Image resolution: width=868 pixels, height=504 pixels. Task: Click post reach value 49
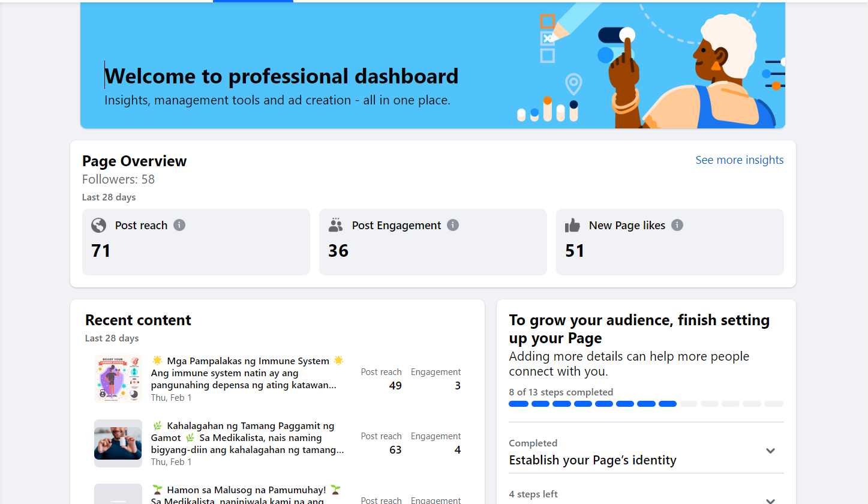point(395,385)
